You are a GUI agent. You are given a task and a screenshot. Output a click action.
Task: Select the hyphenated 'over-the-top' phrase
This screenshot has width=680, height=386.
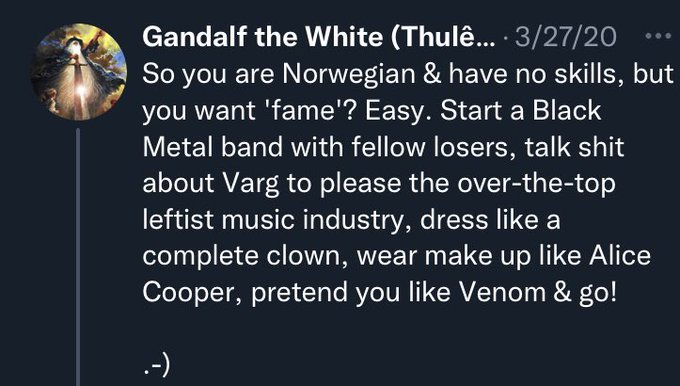pyautogui.click(x=536, y=184)
